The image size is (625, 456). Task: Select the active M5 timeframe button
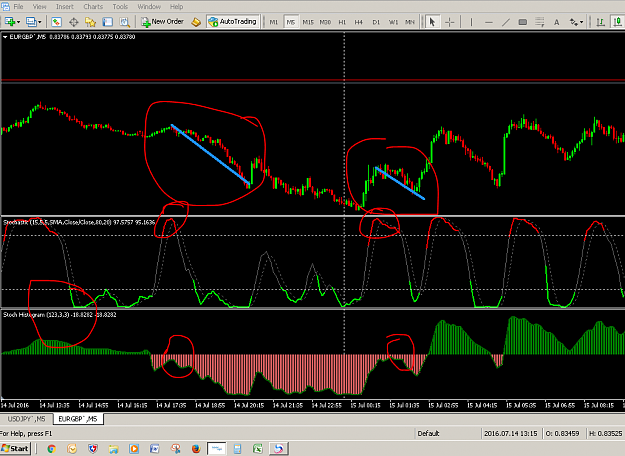pyautogui.click(x=291, y=22)
